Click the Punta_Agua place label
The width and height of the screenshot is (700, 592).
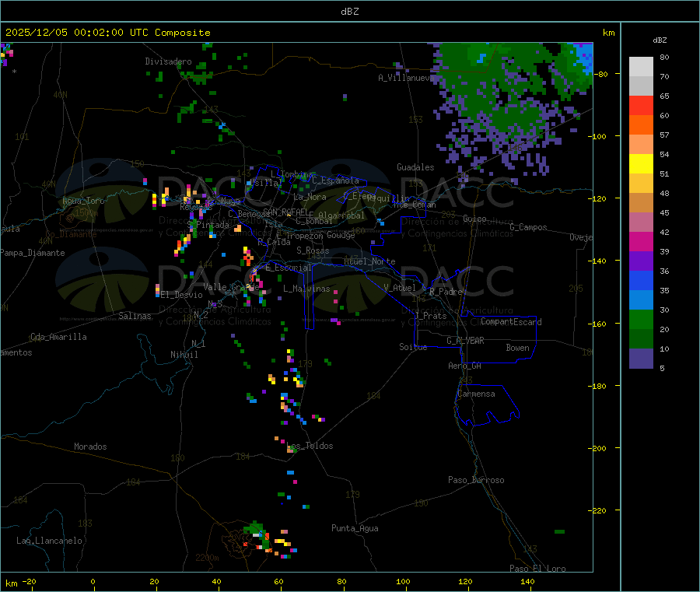[355, 528]
